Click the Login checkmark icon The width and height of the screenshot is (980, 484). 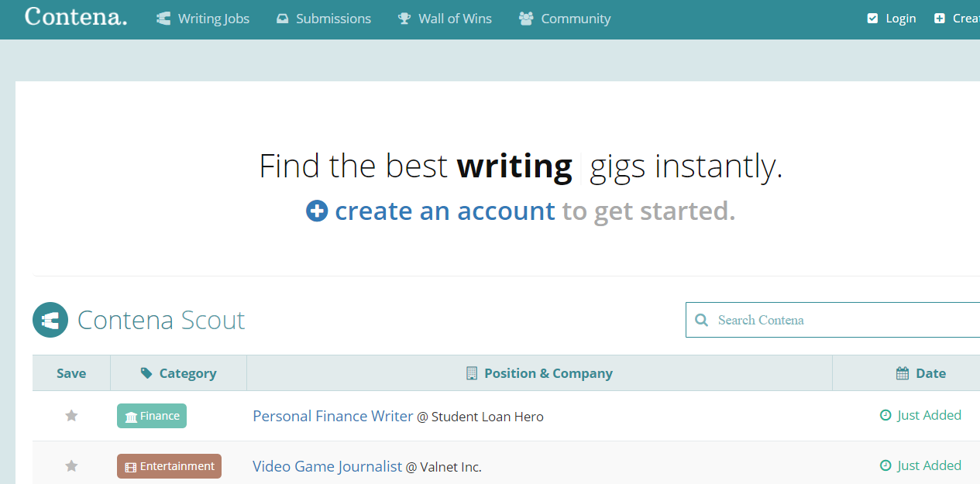873,19
